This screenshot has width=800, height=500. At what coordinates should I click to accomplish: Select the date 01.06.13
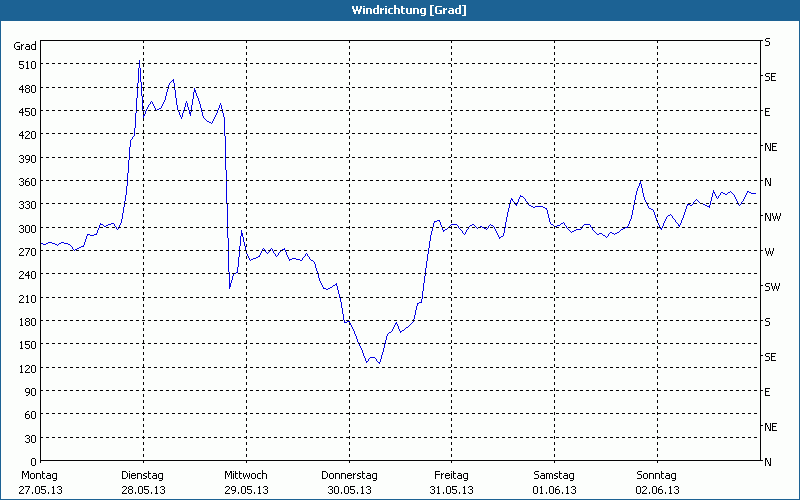555,490
